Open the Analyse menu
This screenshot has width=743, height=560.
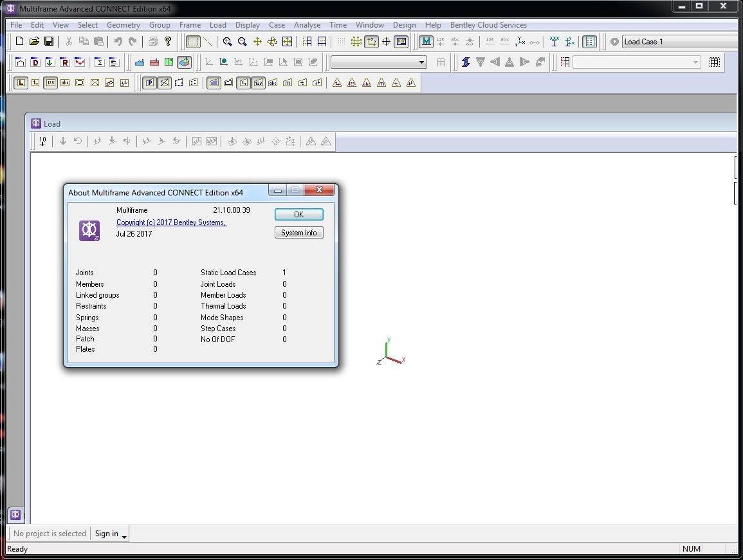pos(307,25)
